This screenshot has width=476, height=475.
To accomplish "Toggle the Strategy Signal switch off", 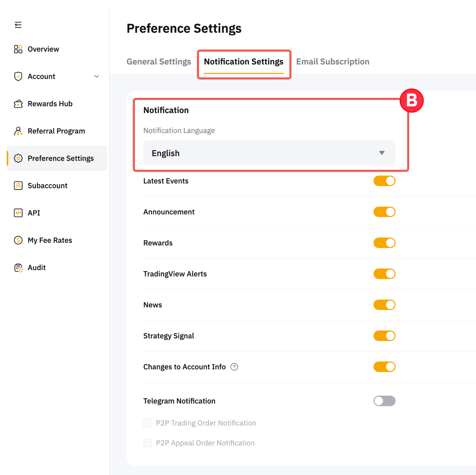I will click(384, 336).
